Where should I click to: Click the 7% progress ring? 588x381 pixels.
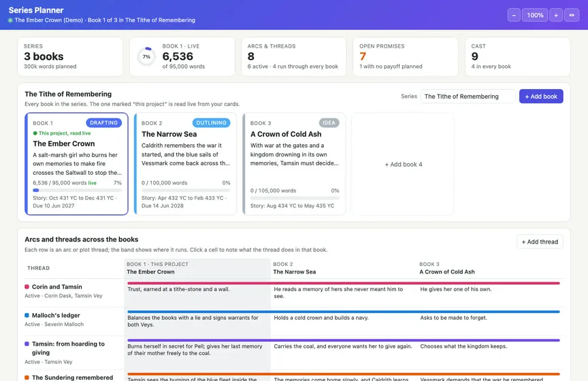[146, 56]
